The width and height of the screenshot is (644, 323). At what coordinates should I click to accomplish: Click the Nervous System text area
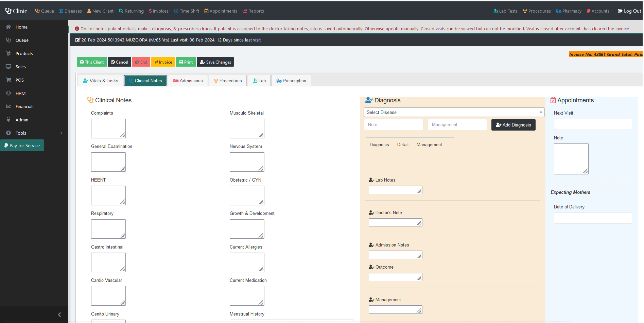(x=247, y=162)
